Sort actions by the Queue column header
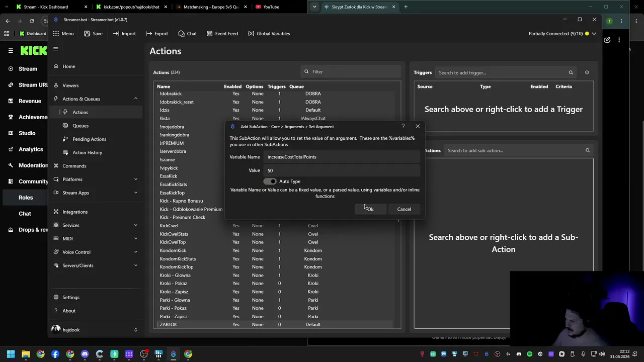Screen dimensions: 644x362 296,86
